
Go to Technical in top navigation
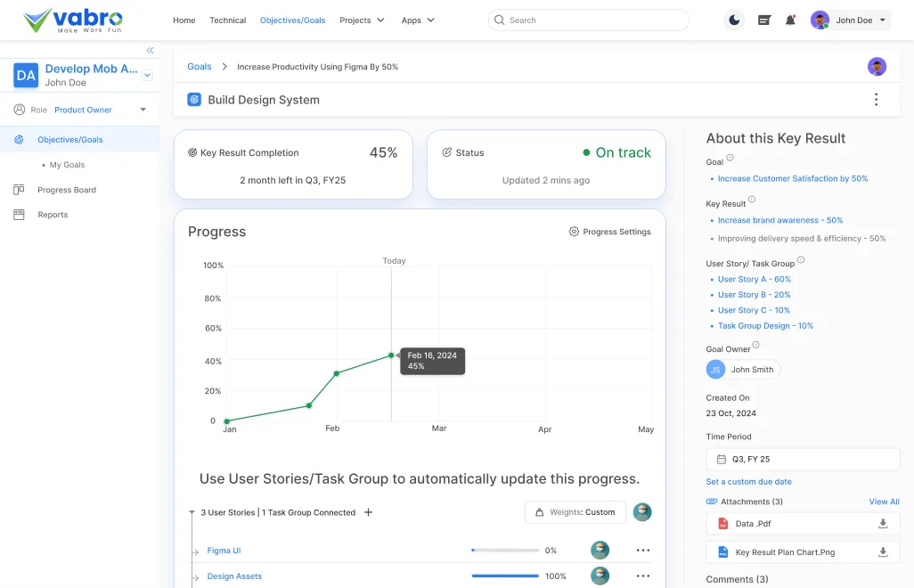228,20
